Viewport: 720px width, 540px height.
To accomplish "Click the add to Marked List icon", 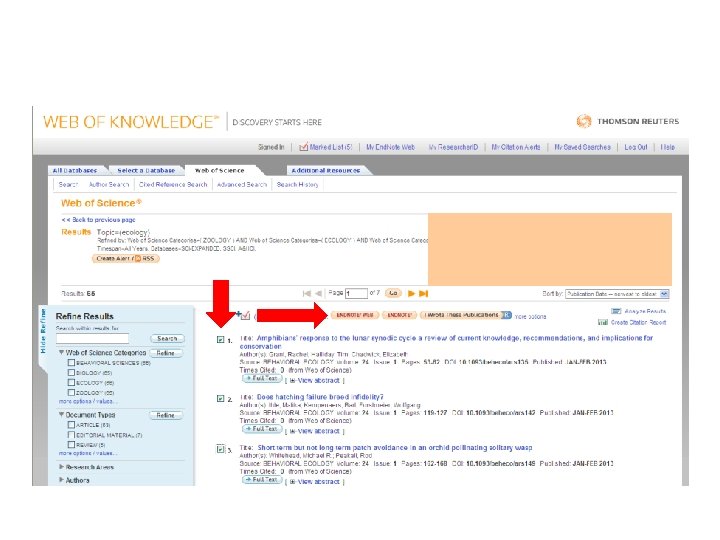I will 243,315.
